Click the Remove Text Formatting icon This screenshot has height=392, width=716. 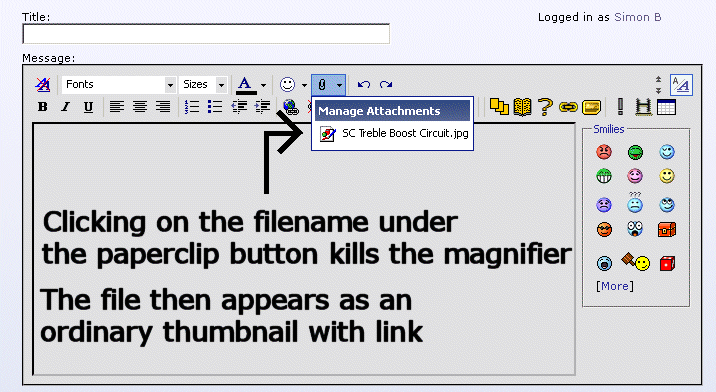coord(43,85)
